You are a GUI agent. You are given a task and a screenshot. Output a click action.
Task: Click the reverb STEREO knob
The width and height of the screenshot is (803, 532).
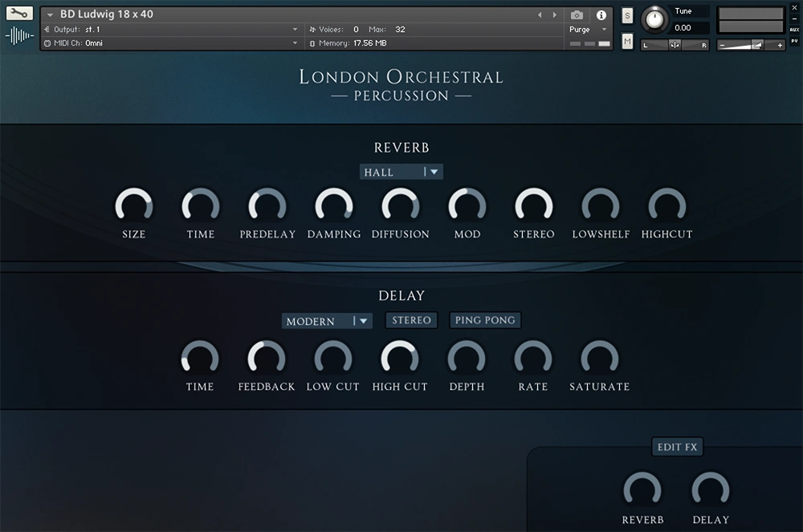(534, 205)
